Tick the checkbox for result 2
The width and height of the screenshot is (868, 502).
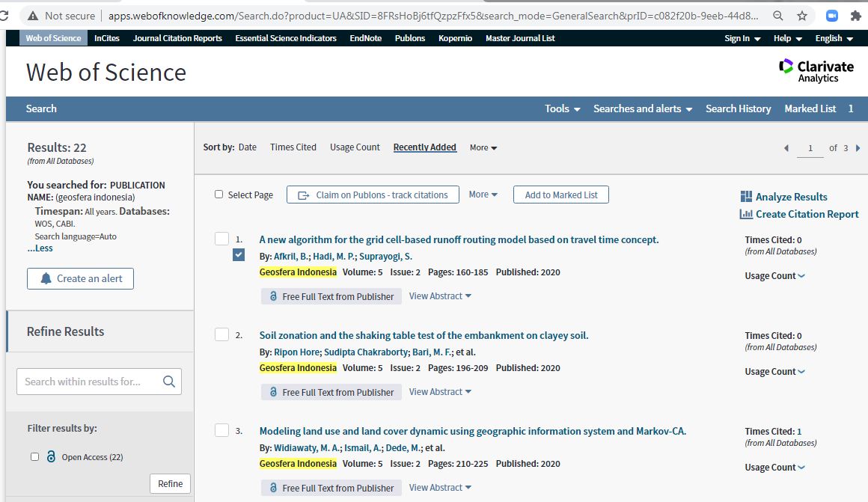[222, 334]
